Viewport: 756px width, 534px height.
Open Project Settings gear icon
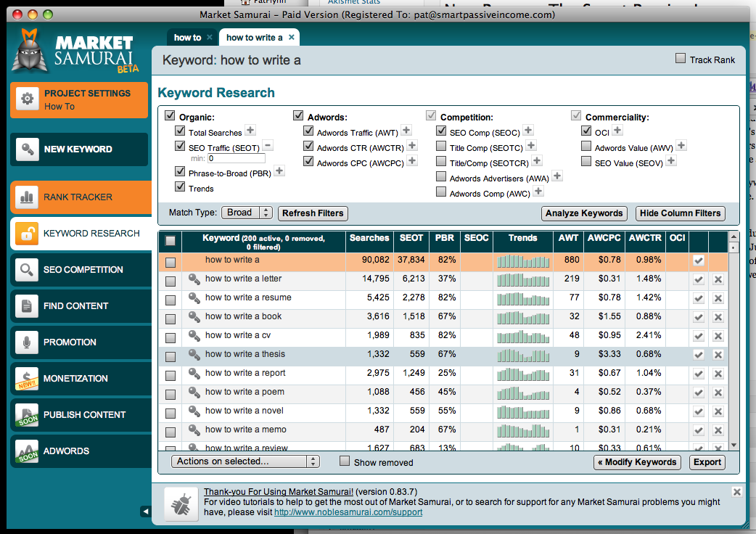27,99
